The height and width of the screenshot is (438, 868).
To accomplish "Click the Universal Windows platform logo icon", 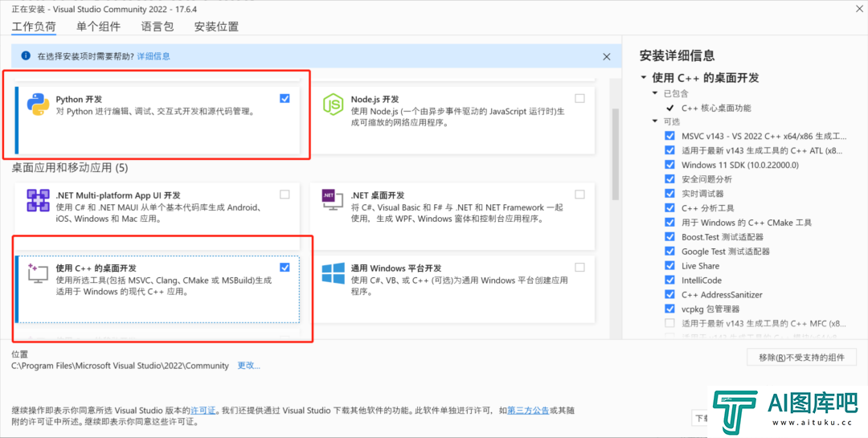I will tap(334, 273).
